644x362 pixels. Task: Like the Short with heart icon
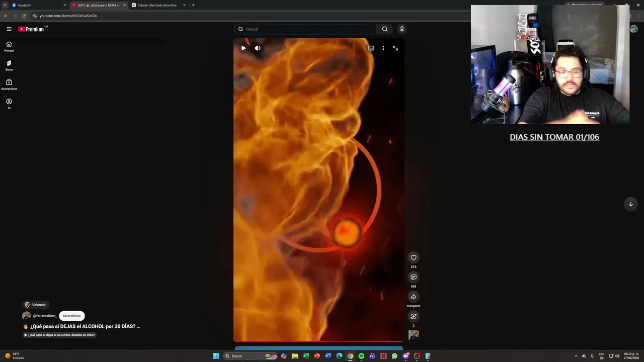414,258
